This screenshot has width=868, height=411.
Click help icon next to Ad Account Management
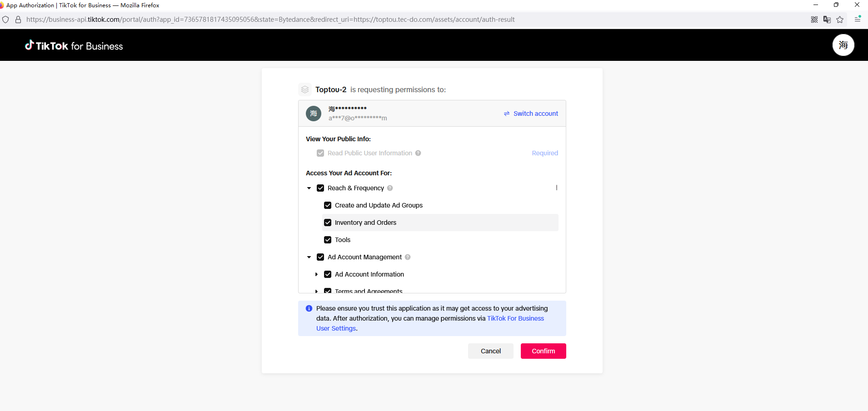(x=408, y=257)
